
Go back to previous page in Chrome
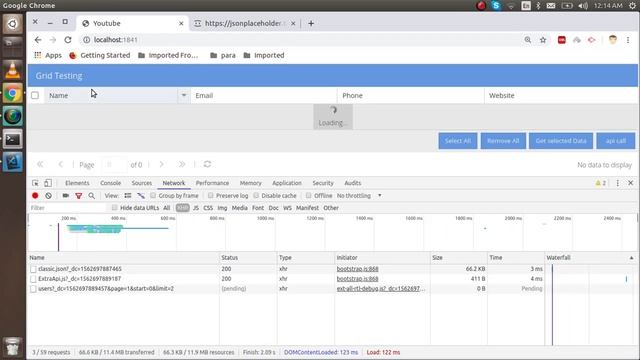coord(38,40)
